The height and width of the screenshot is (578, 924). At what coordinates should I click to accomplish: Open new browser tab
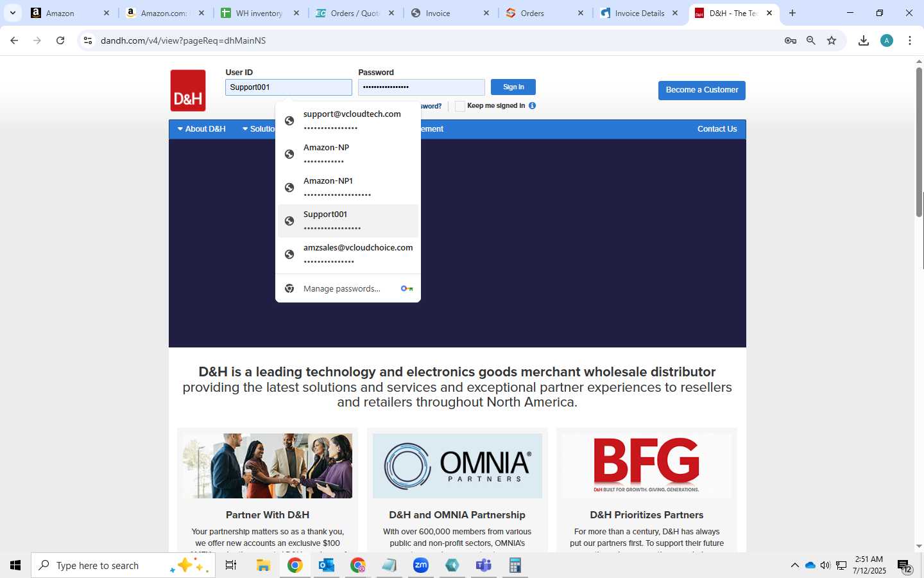tap(792, 13)
